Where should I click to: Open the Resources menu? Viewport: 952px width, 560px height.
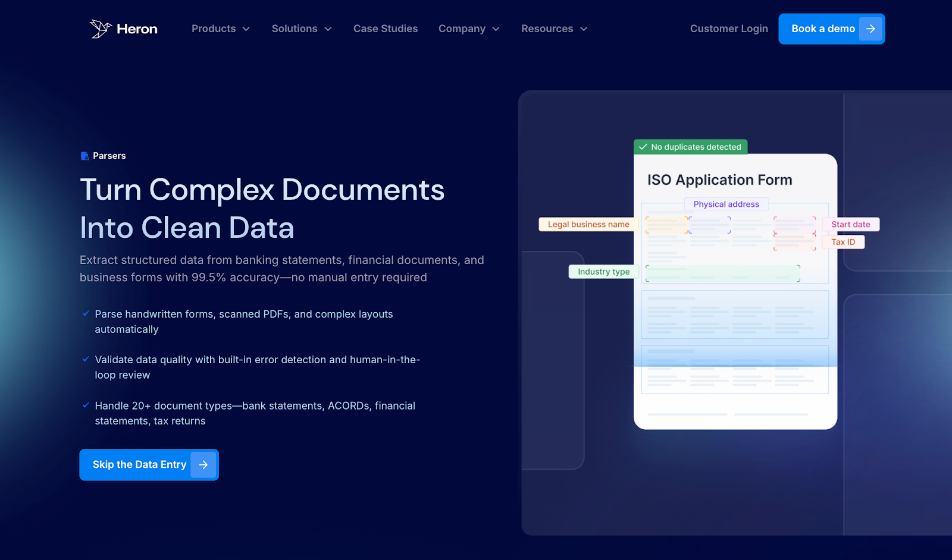coord(555,29)
